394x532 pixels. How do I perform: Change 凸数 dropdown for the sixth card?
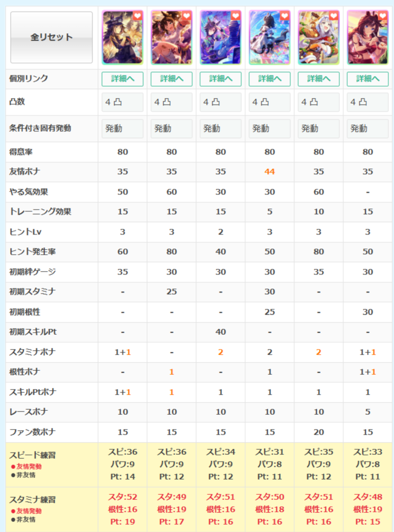pyautogui.click(x=368, y=103)
